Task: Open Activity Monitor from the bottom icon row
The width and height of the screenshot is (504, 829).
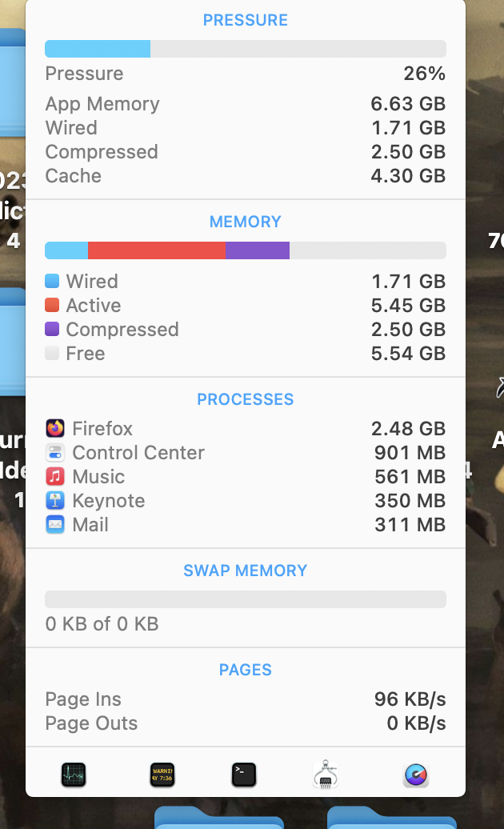Action: click(74, 775)
